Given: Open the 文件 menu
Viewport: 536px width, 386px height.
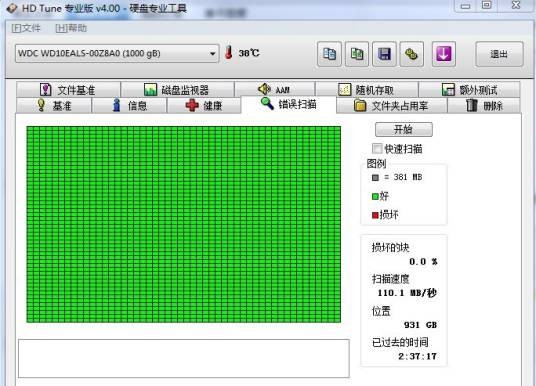Looking at the screenshot, I should point(26,28).
